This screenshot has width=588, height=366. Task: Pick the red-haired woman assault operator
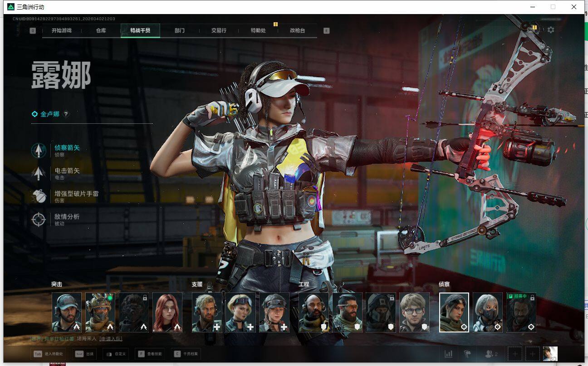pyautogui.click(x=167, y=312)
